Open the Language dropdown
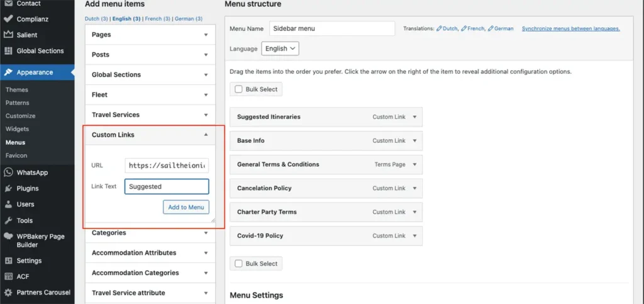The image size is (644, 304). point(280,48)
